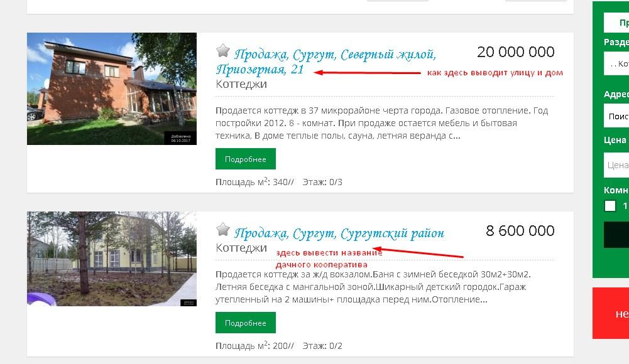Screen dimensions: 629x364
Task: Click the red banner button beneath the green sidebar
Action: click(x=611, y=313)
